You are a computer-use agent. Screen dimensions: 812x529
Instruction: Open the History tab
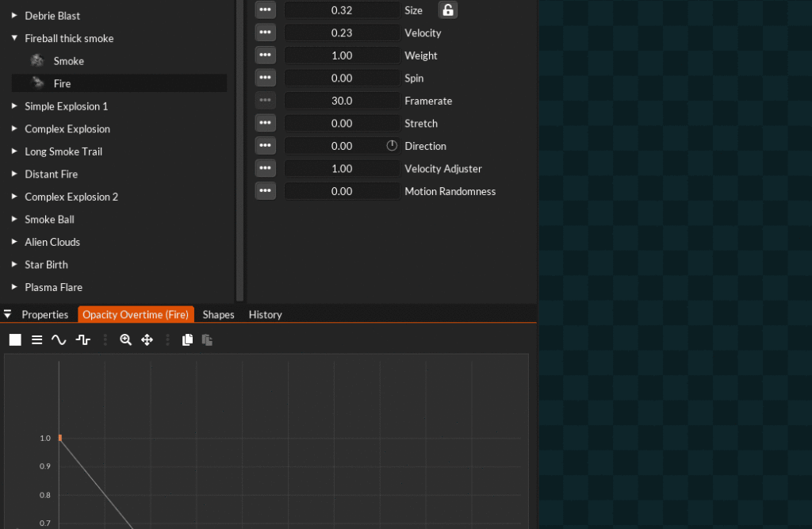265,314
